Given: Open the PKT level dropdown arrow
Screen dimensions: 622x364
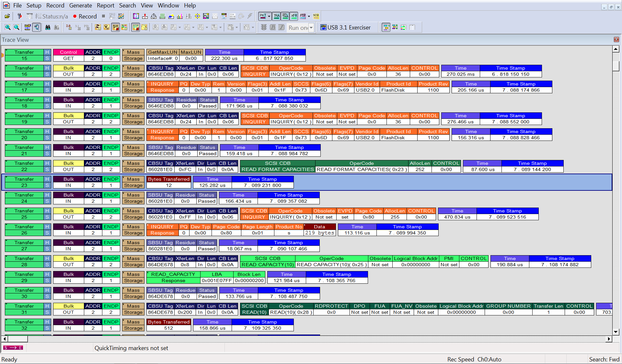Looking at the screenshot, I should tap(269, 16).
